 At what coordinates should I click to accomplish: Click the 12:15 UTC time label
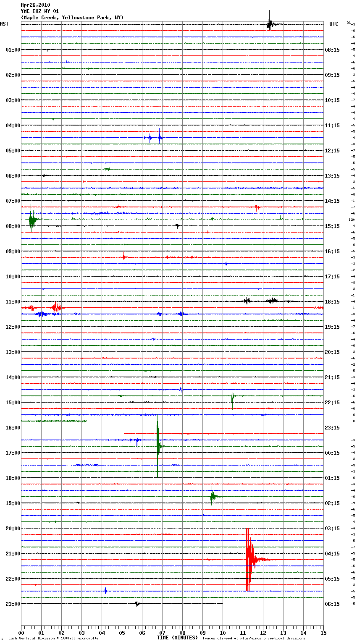(x=332, y=151)
